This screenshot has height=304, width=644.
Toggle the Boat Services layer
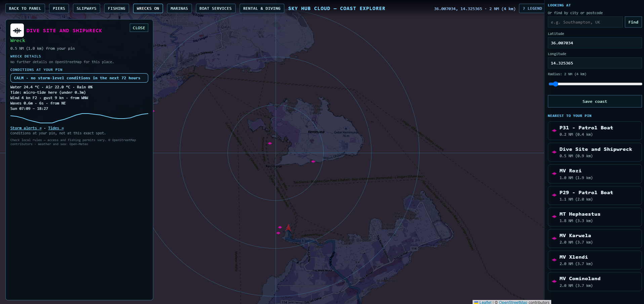click(x=215, y=8)
